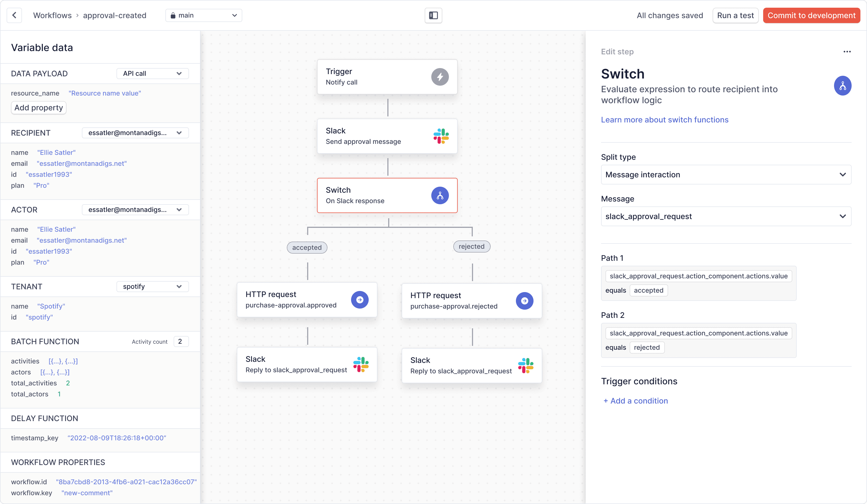867x504 pixels.
Task: Click the back arrow next to Workflows
Action: click(14, 15)
